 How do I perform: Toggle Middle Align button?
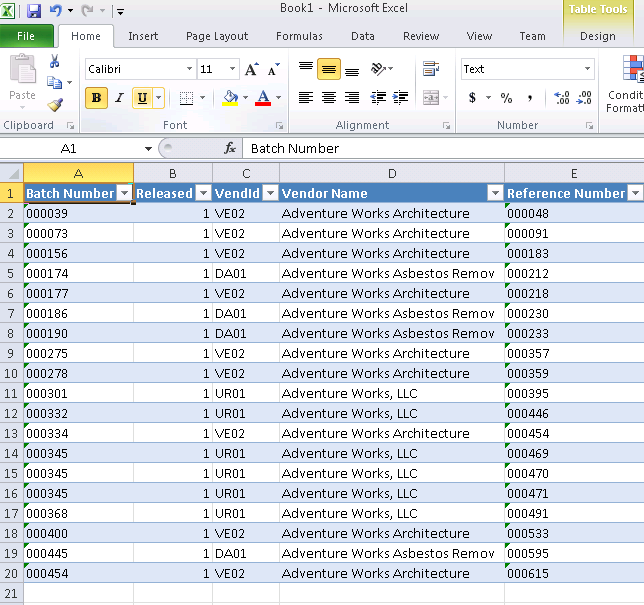(x=329, y=69)
